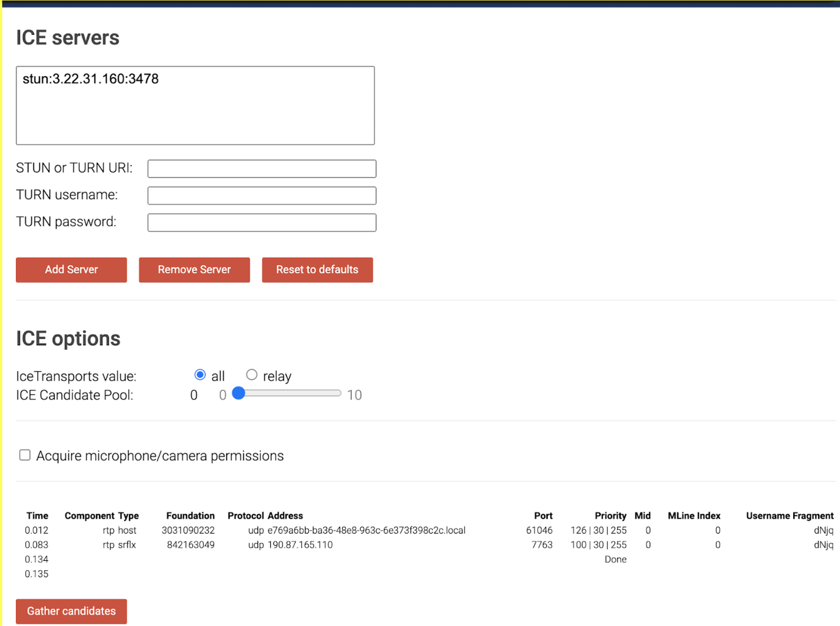Click time value 0.135
The image size is (840, 626).
(36, 575)
